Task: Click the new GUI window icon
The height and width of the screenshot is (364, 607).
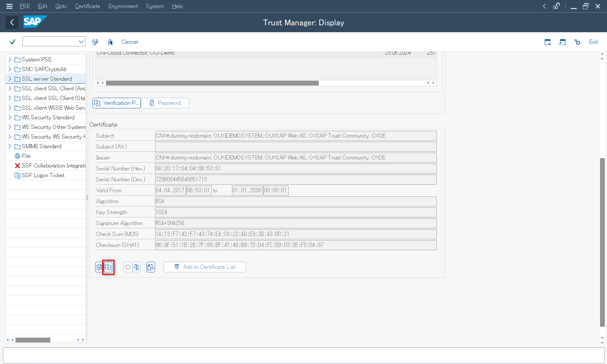Action: pos(547,42)
